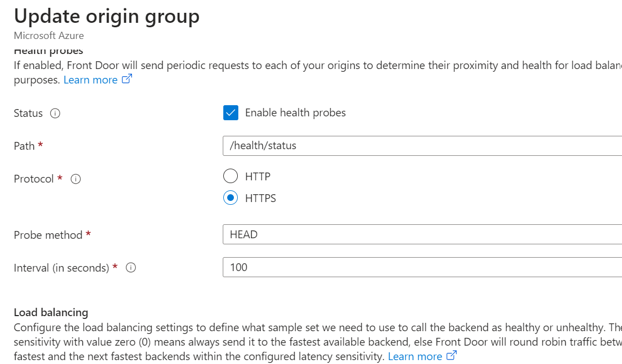The height and width of the screenshot is (364, 622).
Task: Click external link icon after Health probes Learn more
Action: click(x=127, y=79)
